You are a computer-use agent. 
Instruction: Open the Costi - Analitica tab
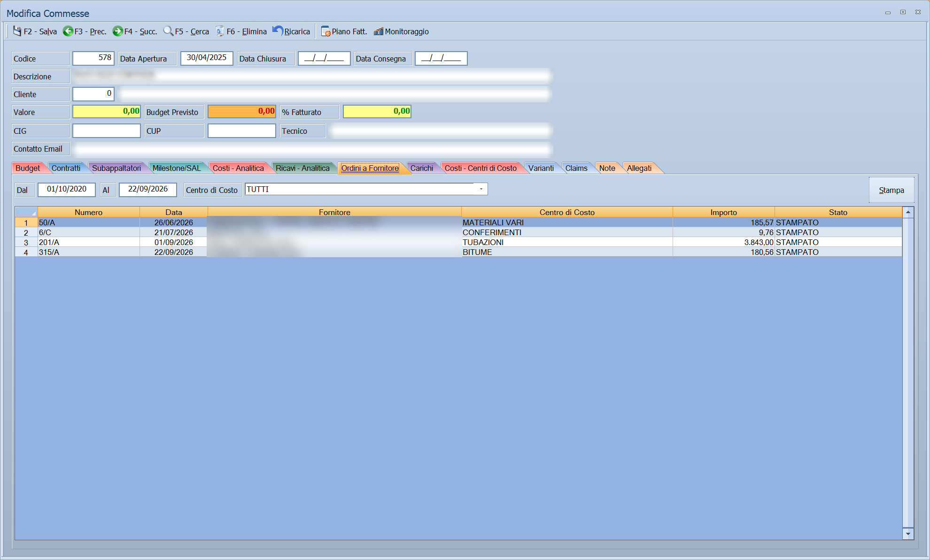click(x=238, y=168)
